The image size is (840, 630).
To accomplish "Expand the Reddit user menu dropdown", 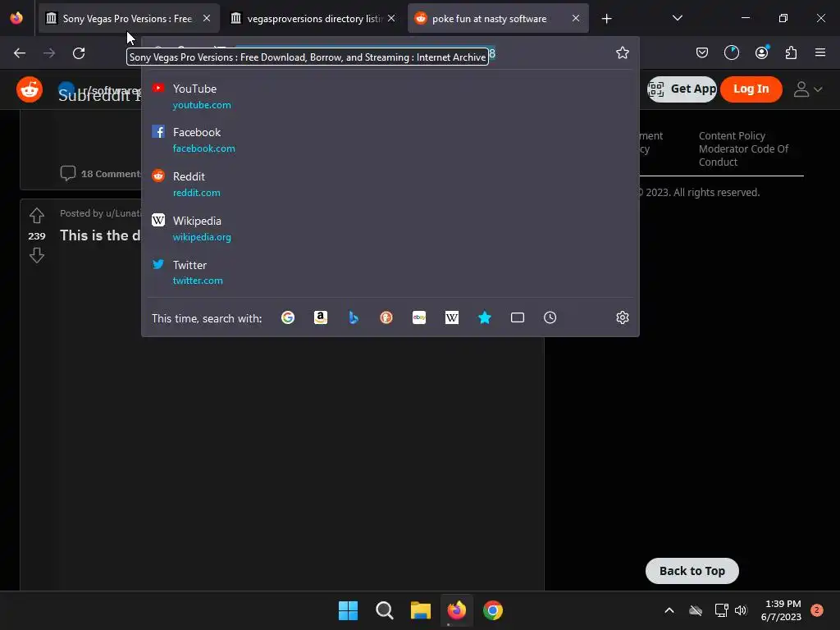I will [x=807, y=89].
